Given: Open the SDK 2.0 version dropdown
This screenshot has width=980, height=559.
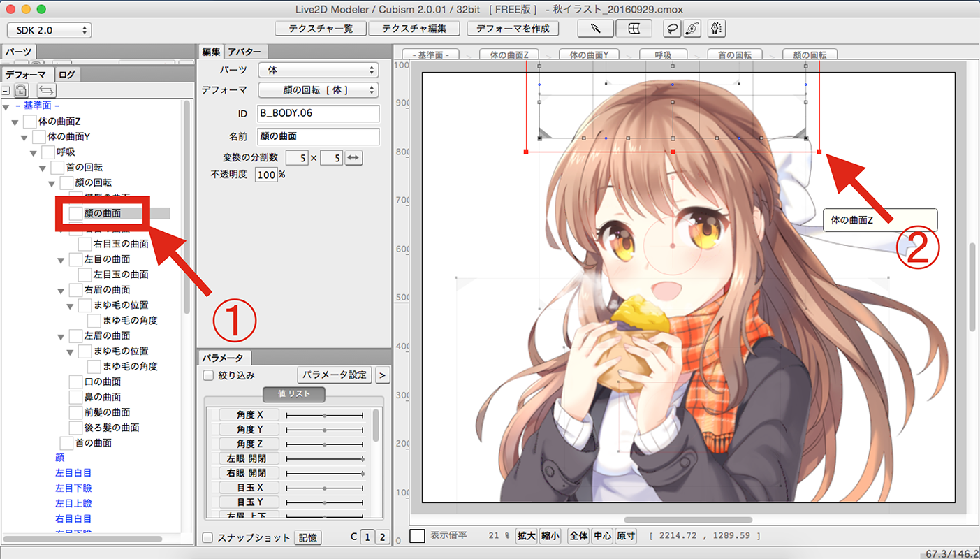Looking at the screenshot, I should coord(49,30).
